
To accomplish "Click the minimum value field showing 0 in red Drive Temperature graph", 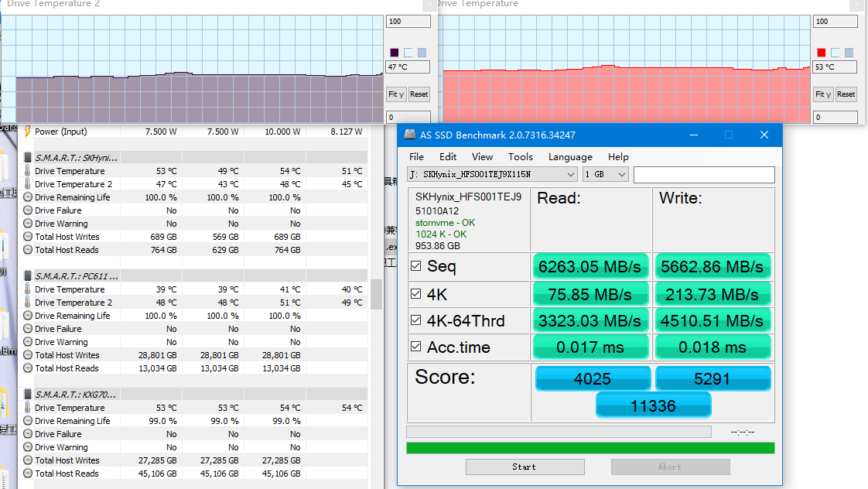I will (x=836, y=118).
